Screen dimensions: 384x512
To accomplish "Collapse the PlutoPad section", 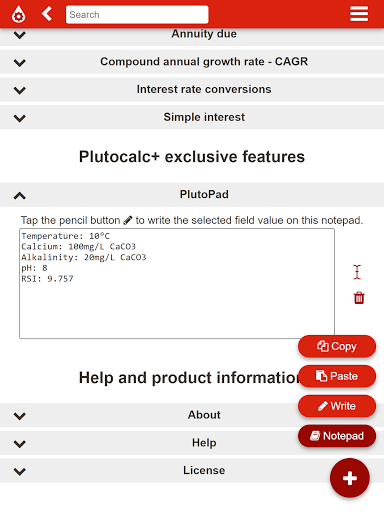I will tap(192, 195).
